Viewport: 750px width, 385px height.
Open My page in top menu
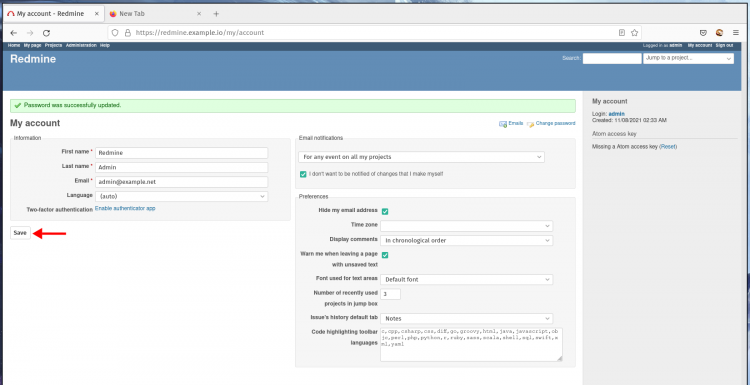[33, 45]
